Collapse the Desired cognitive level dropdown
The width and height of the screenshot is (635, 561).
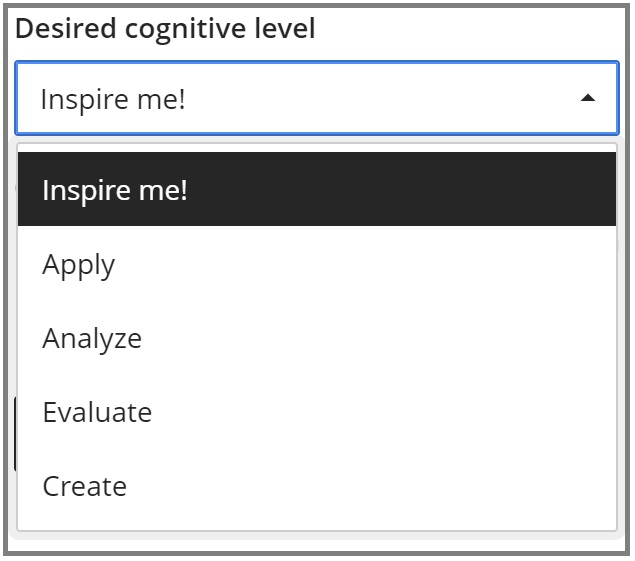pyautogui.click(x=588, y=98)
